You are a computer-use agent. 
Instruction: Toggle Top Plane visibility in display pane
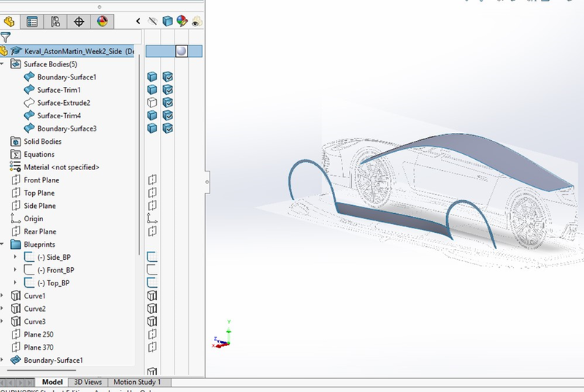pyautogui.click(x=152, y=193)
